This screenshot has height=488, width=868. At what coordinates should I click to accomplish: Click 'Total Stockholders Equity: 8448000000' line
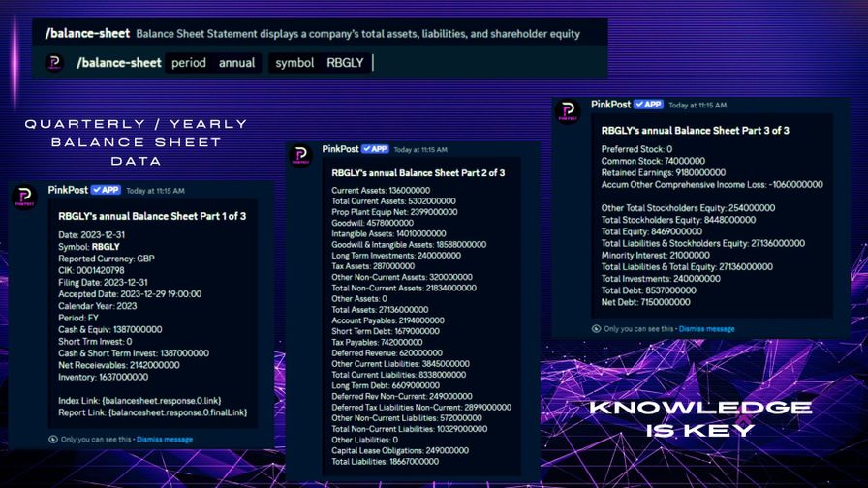click(678, 220)
